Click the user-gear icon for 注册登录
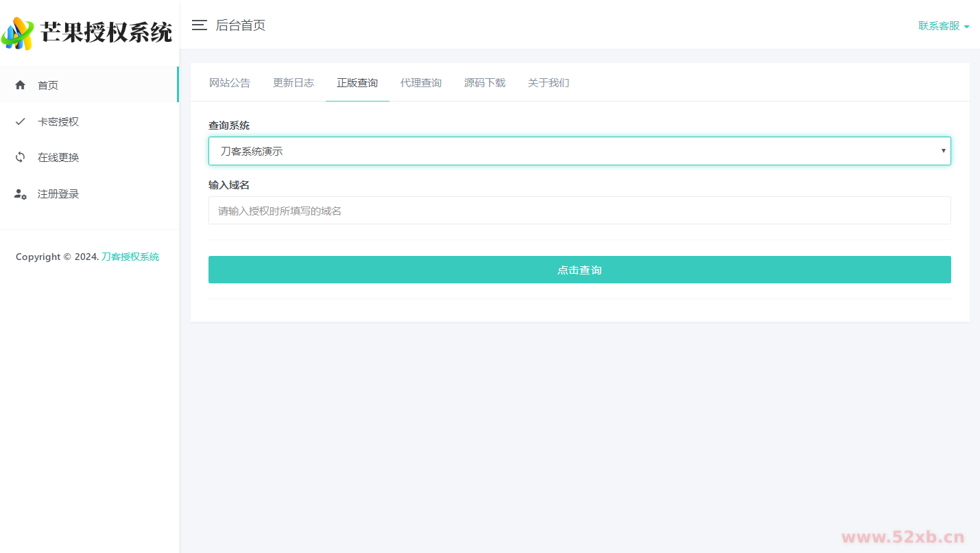 pyautogui.click(x=21, y=194)
